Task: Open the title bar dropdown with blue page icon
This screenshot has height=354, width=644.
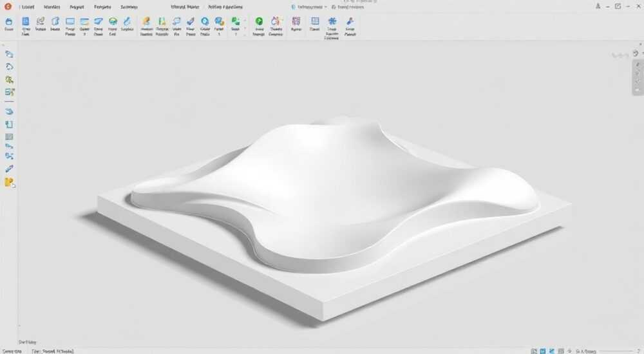Action: (x=309, y=7)
